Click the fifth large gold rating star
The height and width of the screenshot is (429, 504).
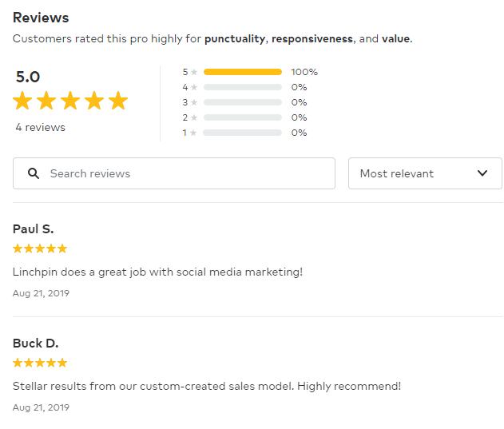point(118,101)
